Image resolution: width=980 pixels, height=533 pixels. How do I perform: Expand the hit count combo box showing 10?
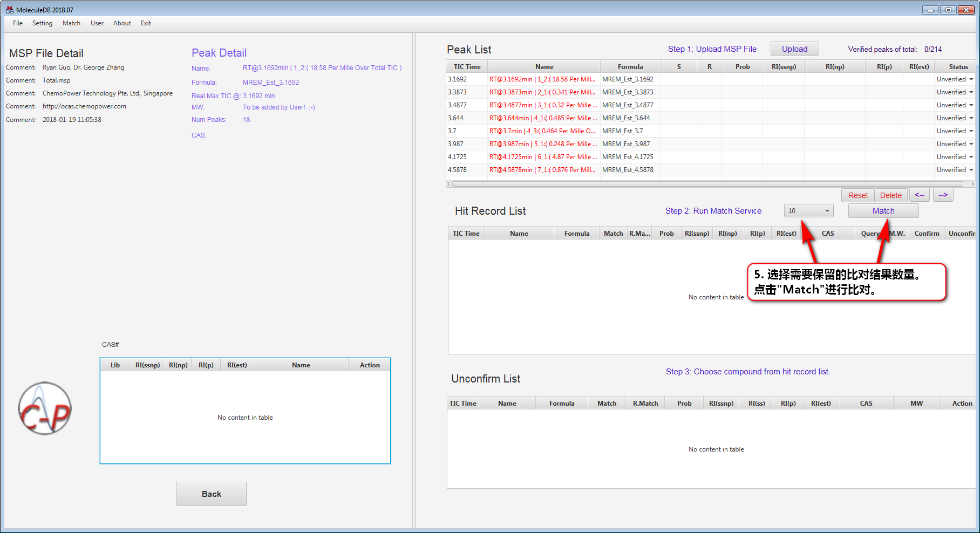tap(826, 211)
